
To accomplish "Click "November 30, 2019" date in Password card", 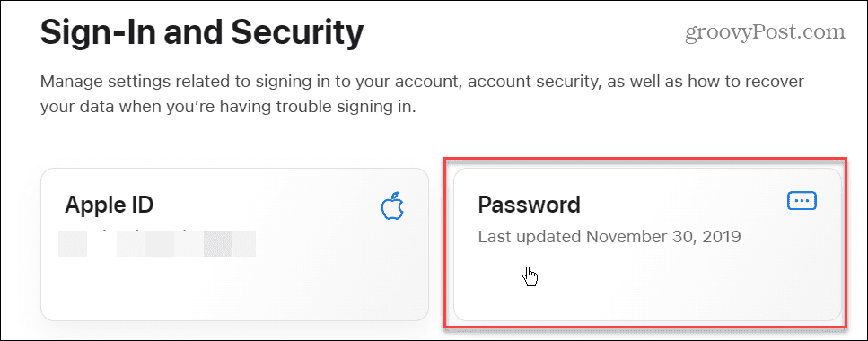I will pos(663,237).
